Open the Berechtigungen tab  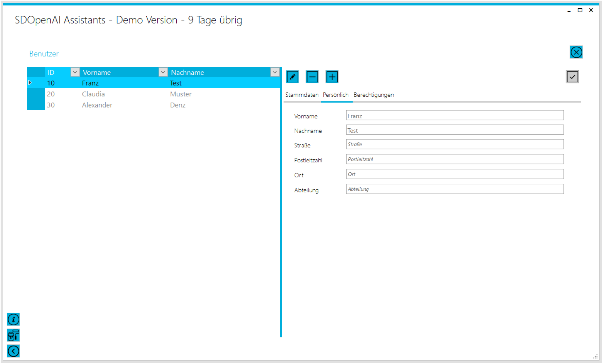(x=374, y=95)
